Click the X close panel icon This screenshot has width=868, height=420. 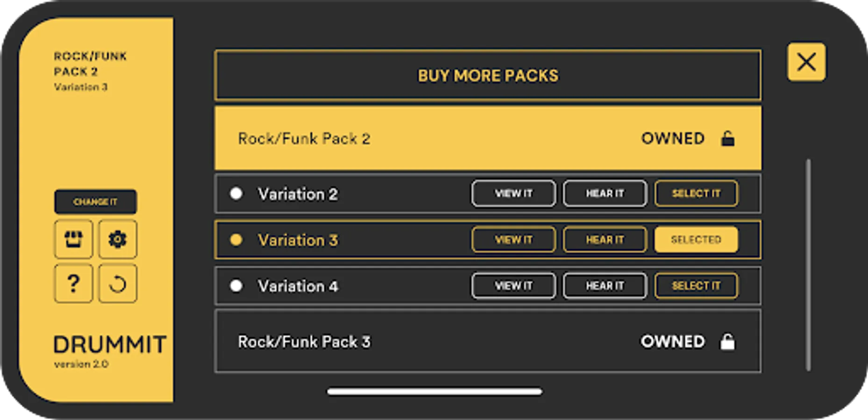(806, 62)
